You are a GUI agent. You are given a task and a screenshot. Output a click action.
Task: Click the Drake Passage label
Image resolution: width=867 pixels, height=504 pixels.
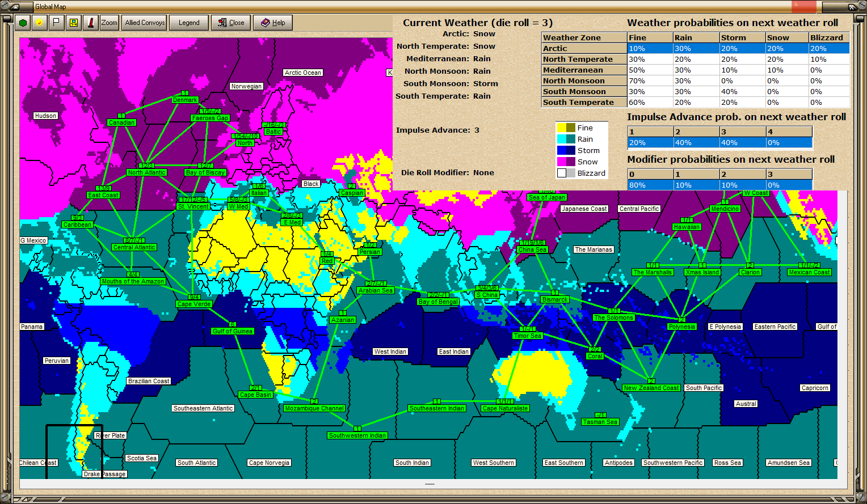(104, 474)
